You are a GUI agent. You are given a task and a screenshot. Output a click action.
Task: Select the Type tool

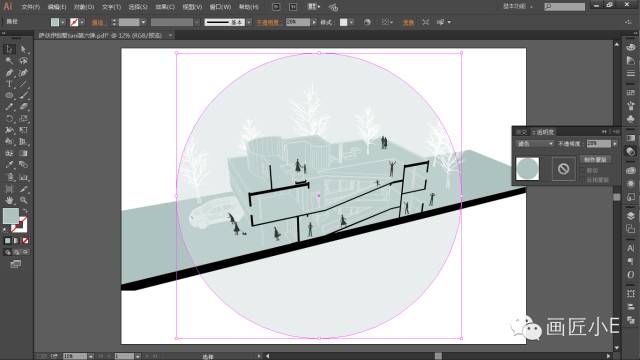(x=9, y=84)
